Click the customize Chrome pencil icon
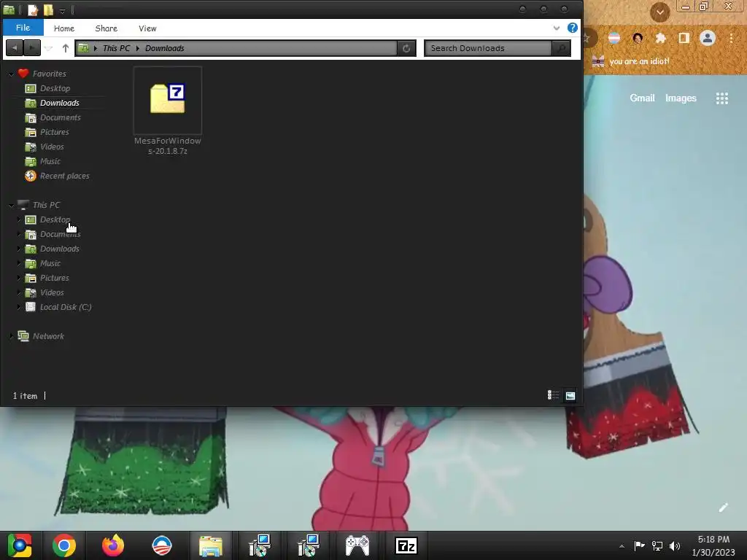747x560 pixels. [x=723, y=507]
